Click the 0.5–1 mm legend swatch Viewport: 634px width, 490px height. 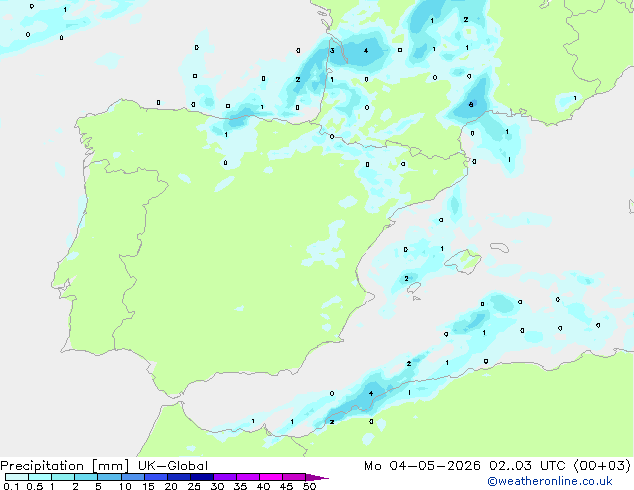40,477
